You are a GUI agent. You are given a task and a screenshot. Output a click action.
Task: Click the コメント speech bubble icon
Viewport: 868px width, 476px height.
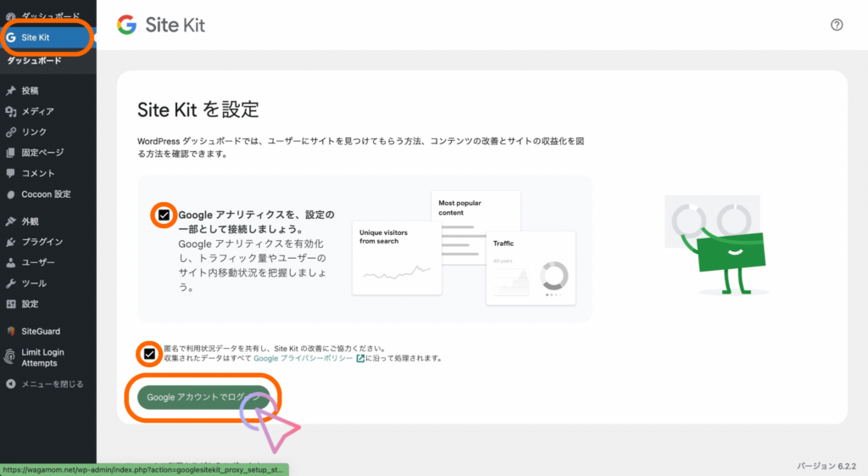click(10, 173)
